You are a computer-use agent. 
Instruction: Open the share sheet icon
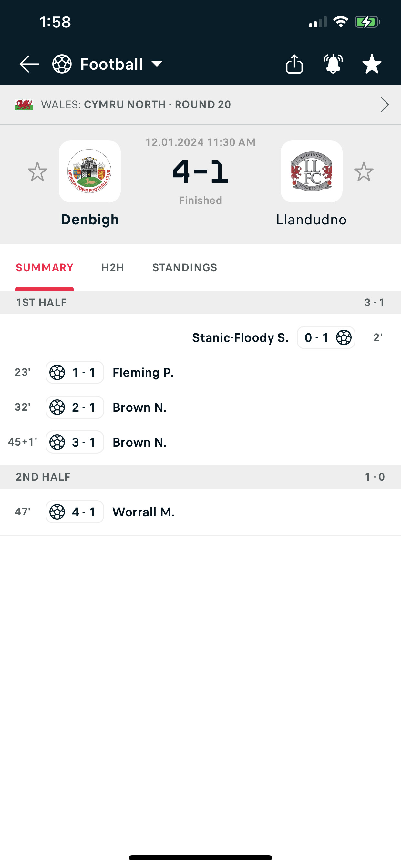[x=294, y=64]
